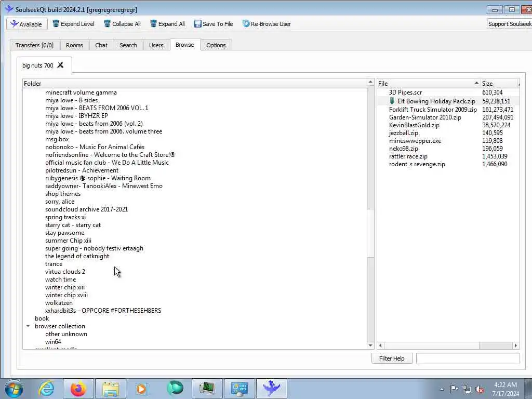Switch to the Chat tab
The width and height of the screenshot is (532, 399).
pos(101,45)
